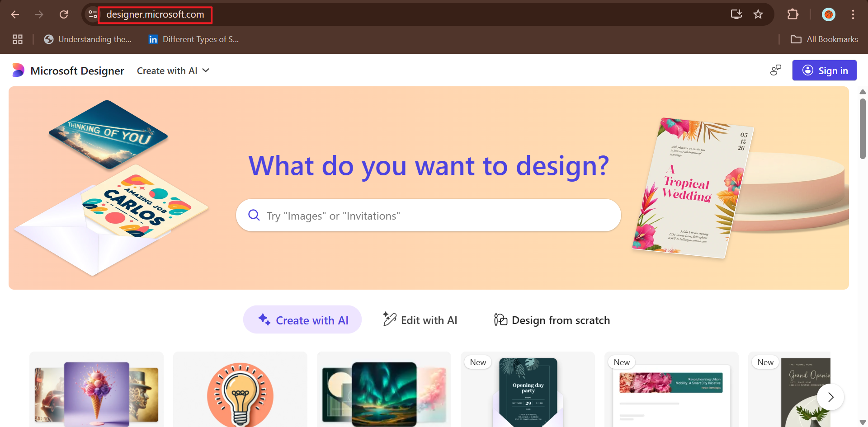Image resolution: width=868 pixels, height=427 pixels.
Task: View site information icon left of URL
Action: [93, 14]
